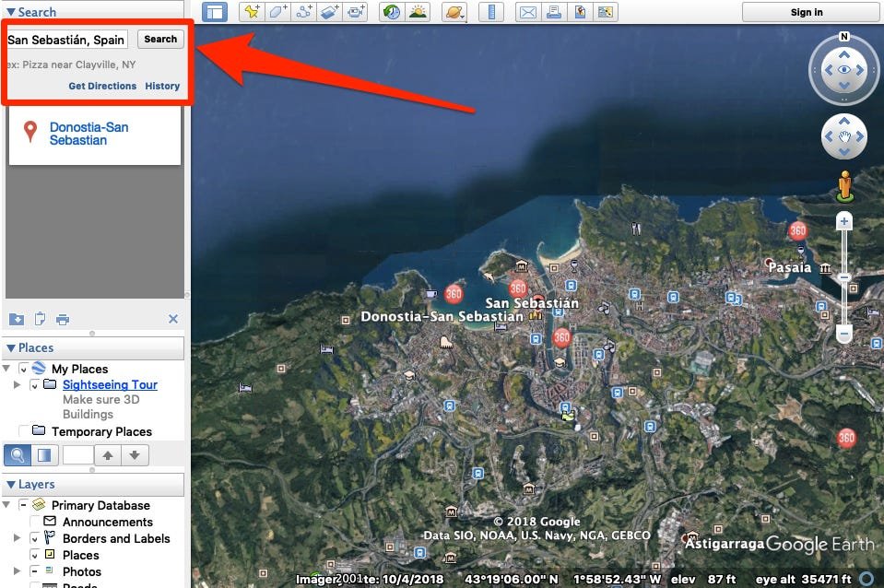Collapse the Primary Database tree
Screen dimensions: 884x588
[6, 504]
